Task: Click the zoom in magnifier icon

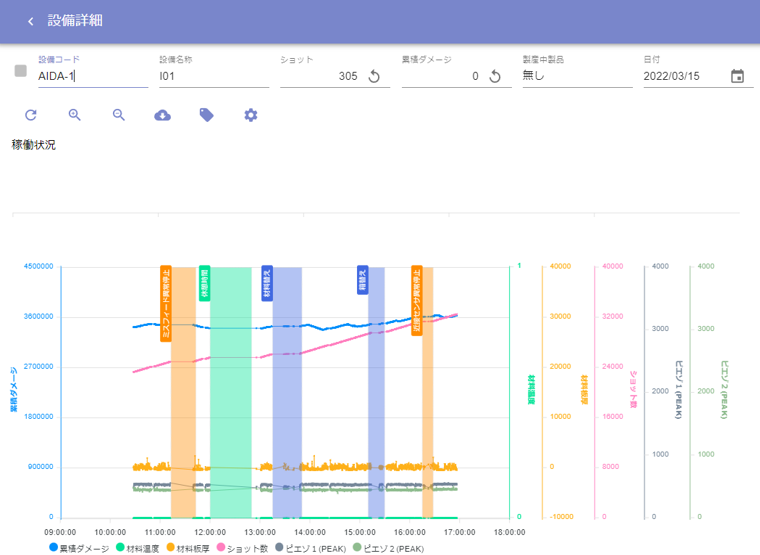Action: 74,115
